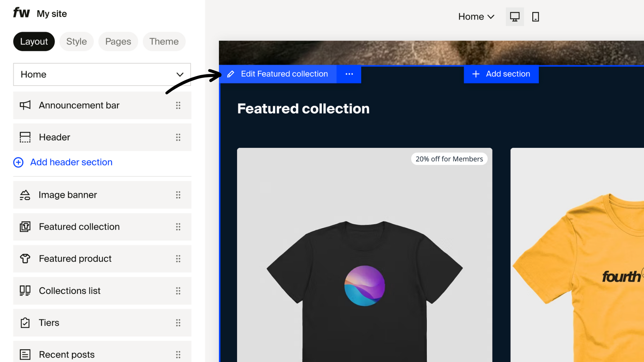Click the Collections list icon

[25, 291]
